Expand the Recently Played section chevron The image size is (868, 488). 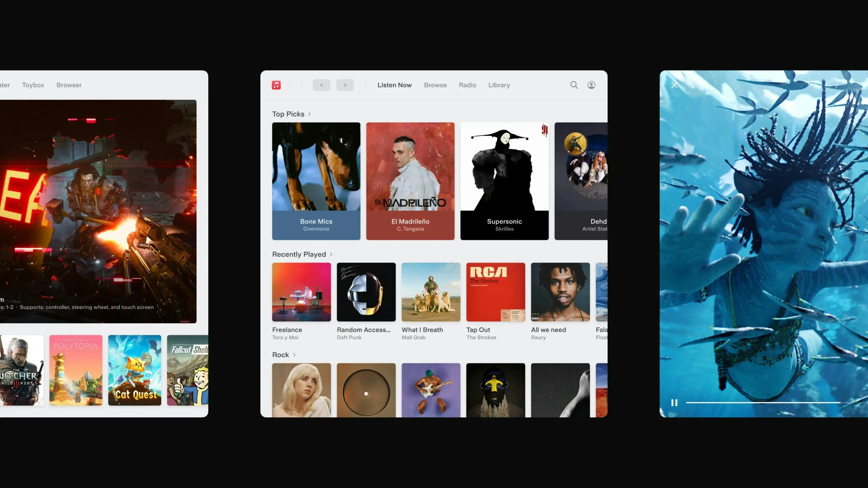coord(331,254)
